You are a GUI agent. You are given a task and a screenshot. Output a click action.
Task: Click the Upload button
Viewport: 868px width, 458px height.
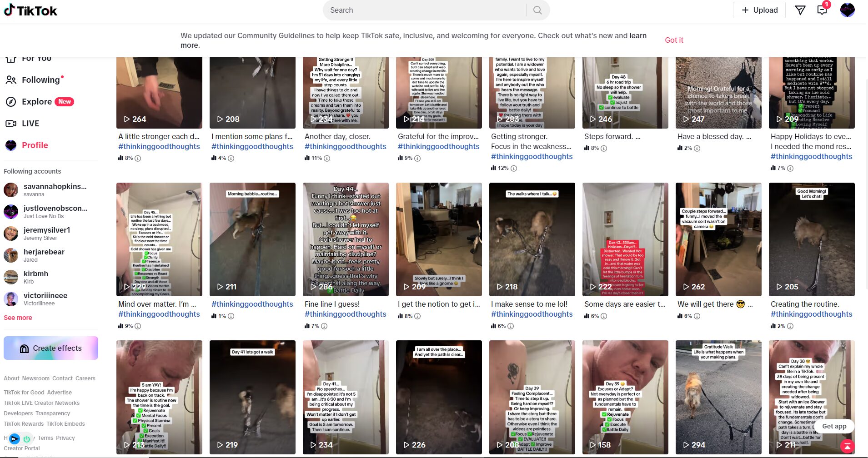click(x=759, y=10)
